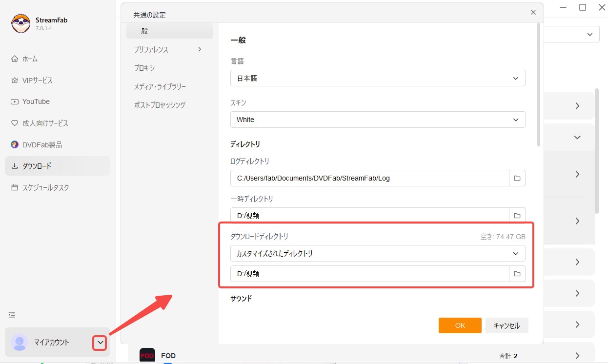This screenshot has height=364, width=608.
Task: Open the 言語 language dropdown
Action: click(x=377, y=78)
